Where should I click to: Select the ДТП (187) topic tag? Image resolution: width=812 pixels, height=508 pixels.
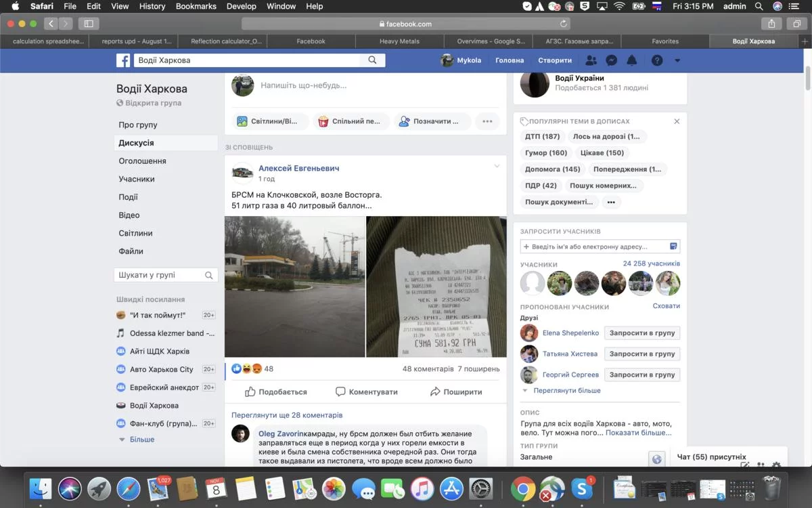pyautogui.click(x=543, y=136)
